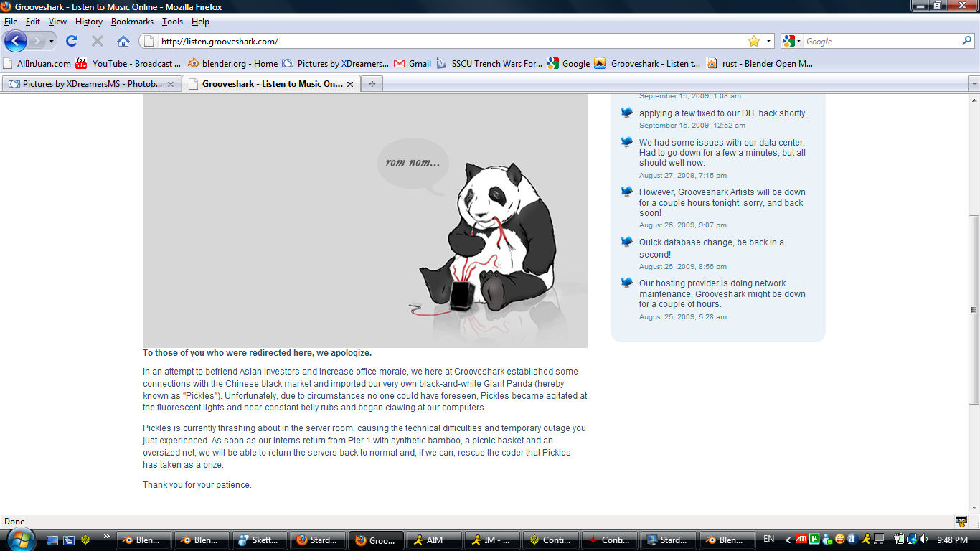980x551 pixels.
Task: Click the scrollbar down arrow
Action: click(x=974, y=507)
